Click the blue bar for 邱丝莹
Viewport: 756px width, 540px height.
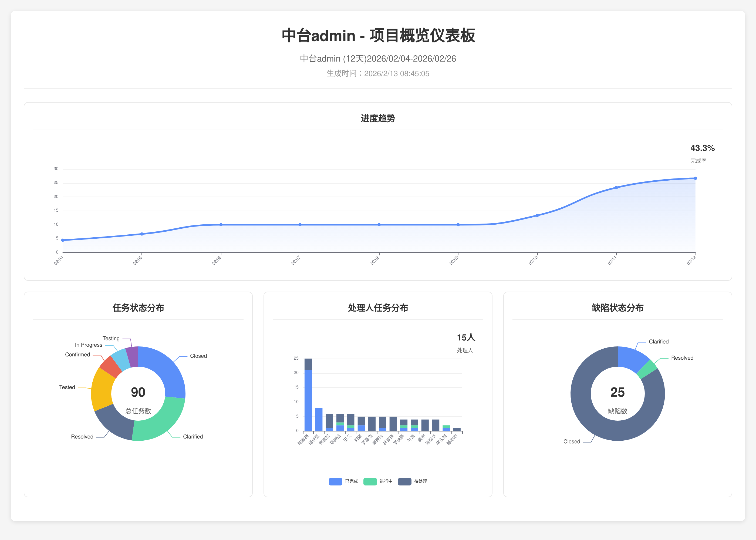coord(319,420)
